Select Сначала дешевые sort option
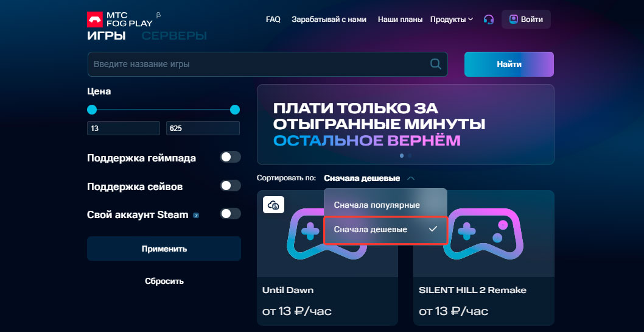 [385, 230]
